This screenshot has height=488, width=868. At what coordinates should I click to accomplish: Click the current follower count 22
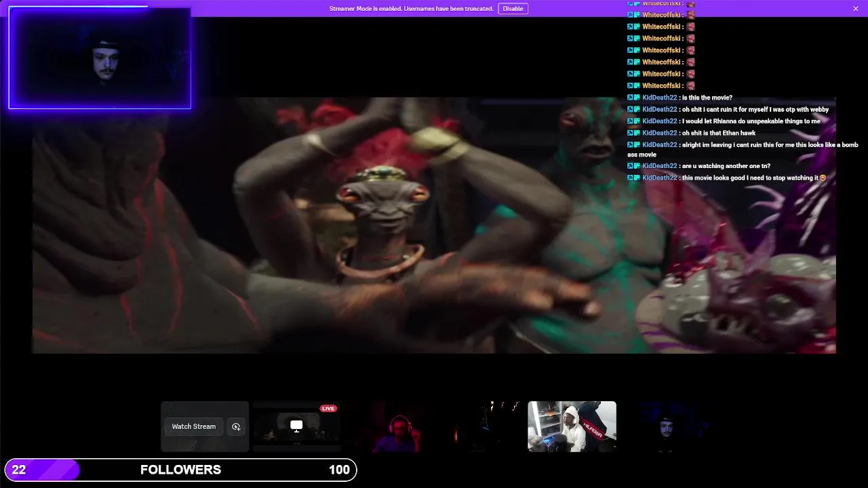19,470
